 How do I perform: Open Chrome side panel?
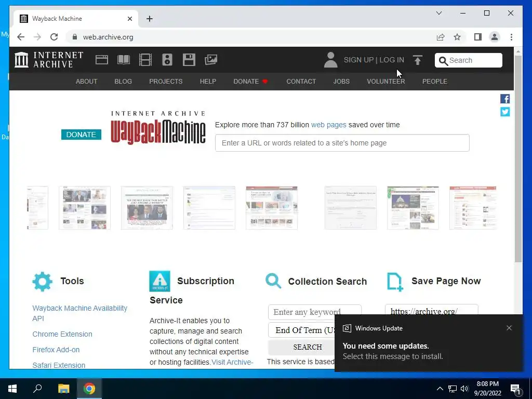tap(478, 37)
